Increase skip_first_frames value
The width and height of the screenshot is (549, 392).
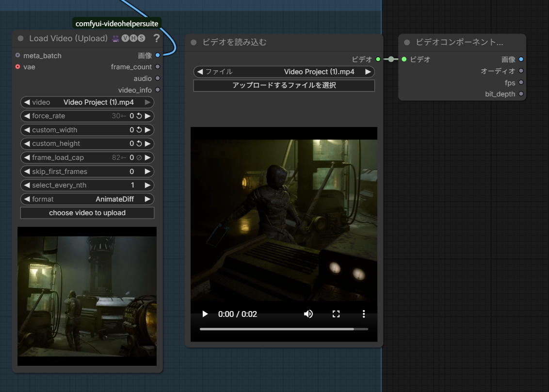(148, 172)
